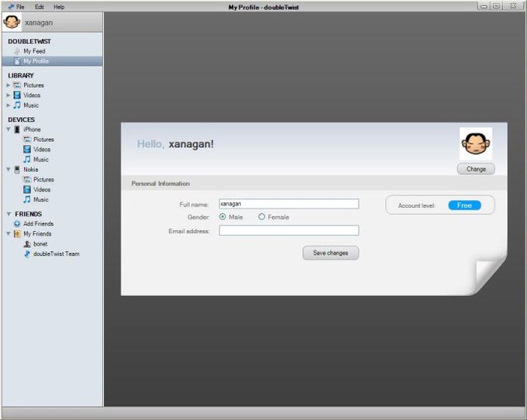Click the Library Music note icon

pos(17,105)
